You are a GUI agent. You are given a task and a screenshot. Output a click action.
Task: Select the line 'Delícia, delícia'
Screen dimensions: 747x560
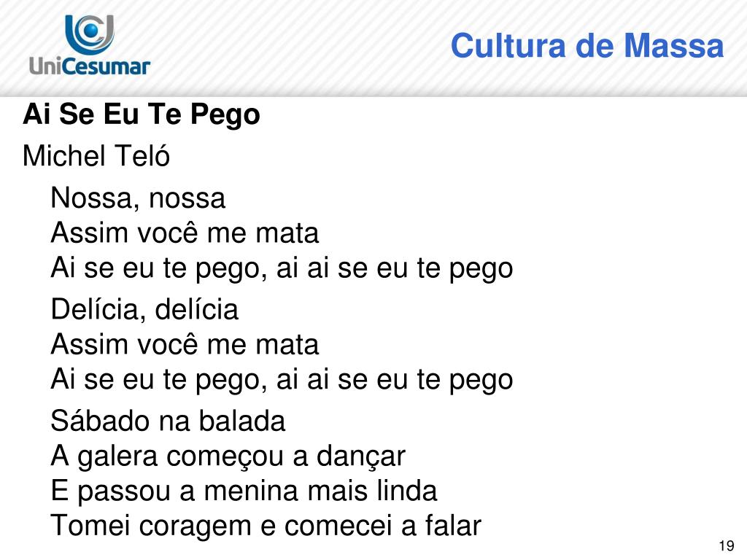pos(144,309)
